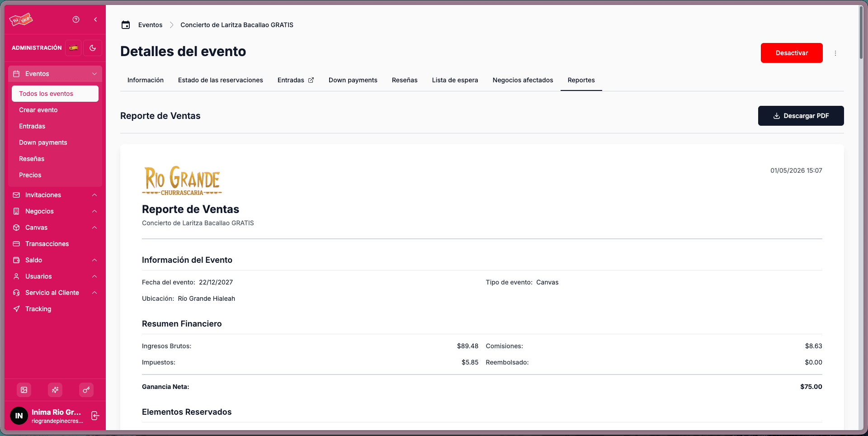Click the sparkles icon at sidebar bottom
This screenshot has height=436, width=868.
tap(55, 390)
